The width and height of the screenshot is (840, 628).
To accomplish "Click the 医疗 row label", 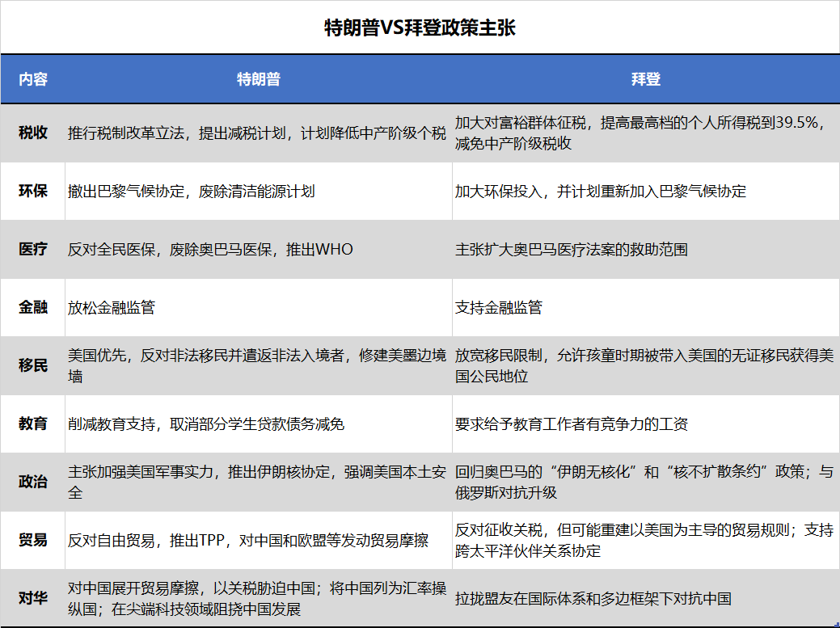I will tap(33, 250).
